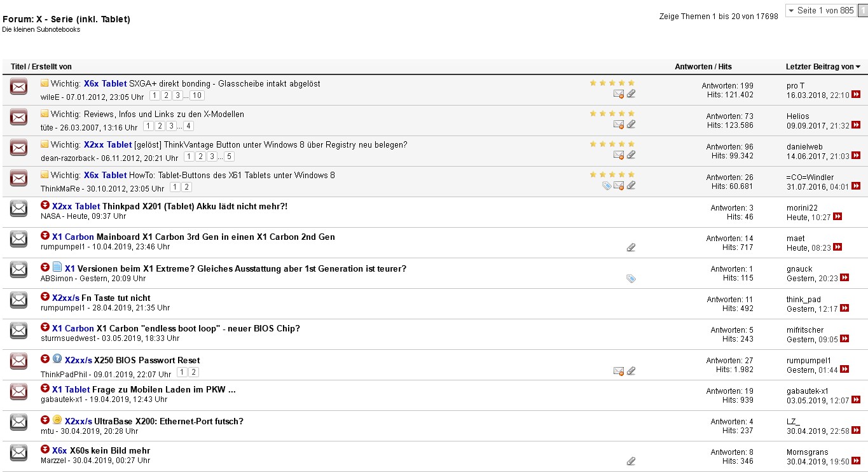Viewport: 868px width, 472px height.
Task: Click red expand arrow before UltraBase X200 thread
Action: click(x=45, y=420)
